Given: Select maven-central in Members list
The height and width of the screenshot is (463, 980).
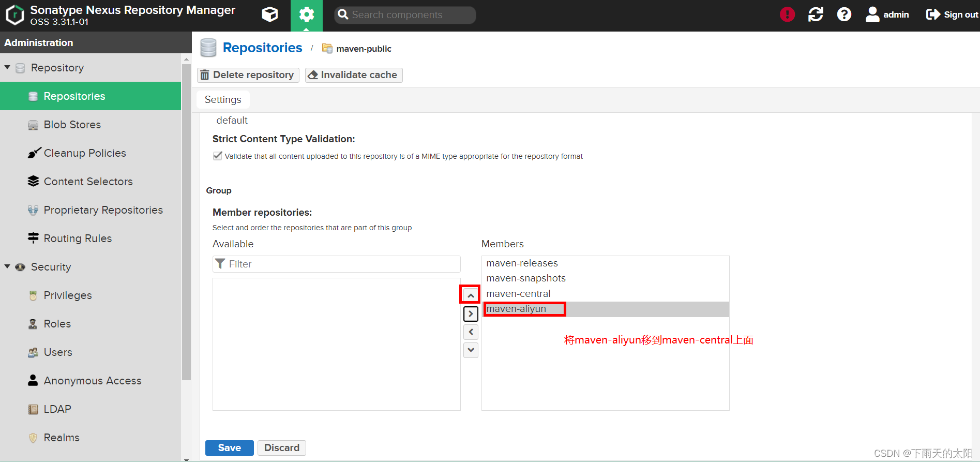Looking at the screenshot, I should tap(605, 294).
